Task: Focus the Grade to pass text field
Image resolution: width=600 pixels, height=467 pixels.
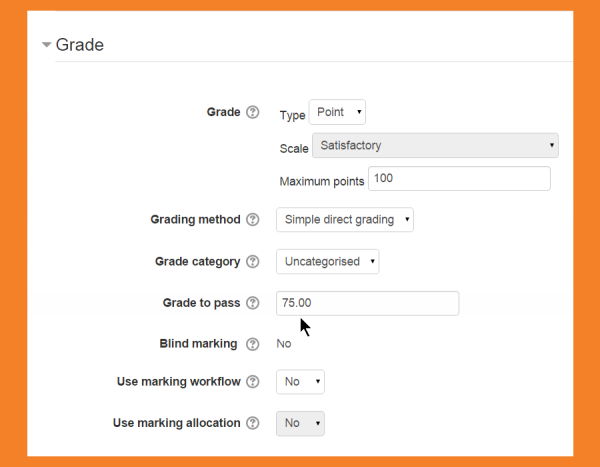Action: 367,303
